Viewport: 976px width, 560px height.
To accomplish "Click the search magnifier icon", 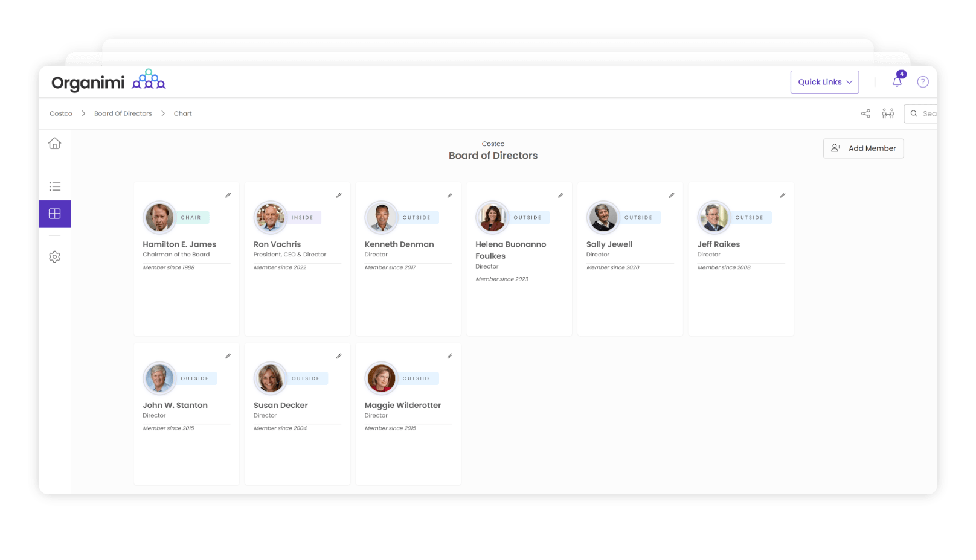I will [x=914, y=113].
